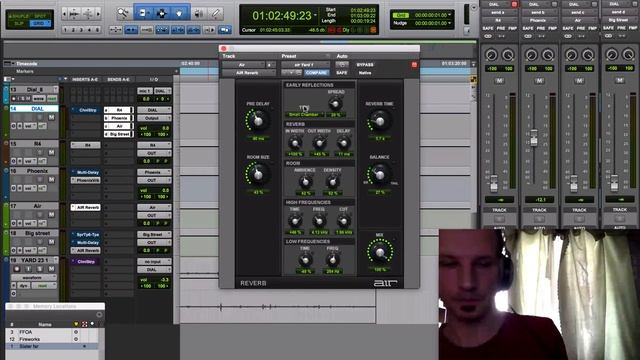Click the Timecode ruler label
This screenshot has height=360, width=640.
tap(27, 64)
